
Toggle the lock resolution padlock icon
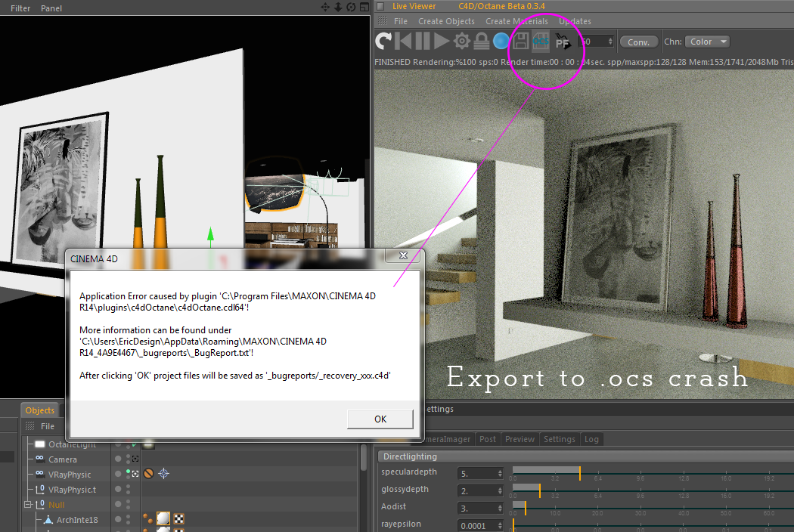pos(481,41)
